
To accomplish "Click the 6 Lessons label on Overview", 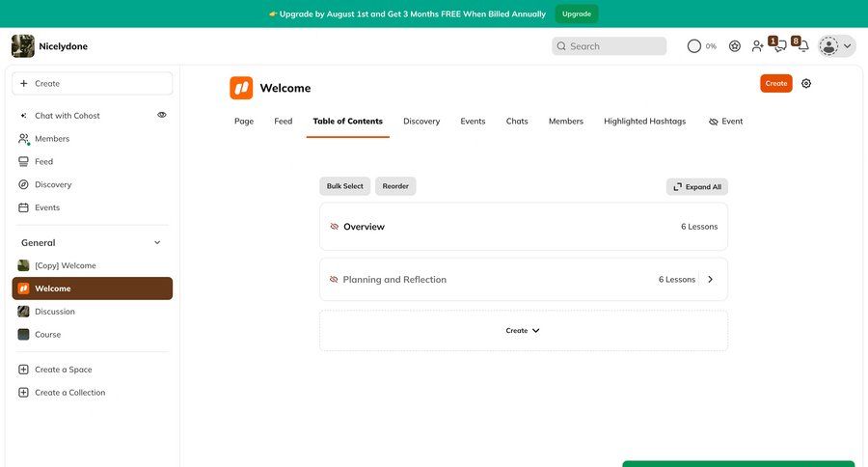I will 699,227.
